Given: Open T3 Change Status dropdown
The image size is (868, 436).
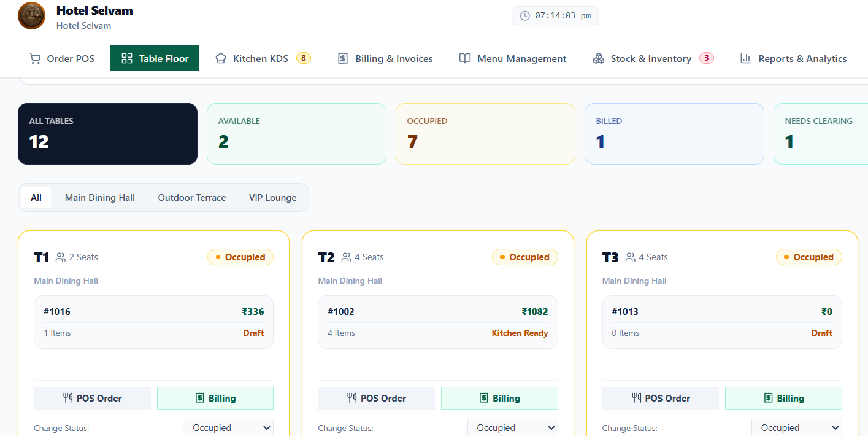Looking at the screenshot, I should [797, 427].
